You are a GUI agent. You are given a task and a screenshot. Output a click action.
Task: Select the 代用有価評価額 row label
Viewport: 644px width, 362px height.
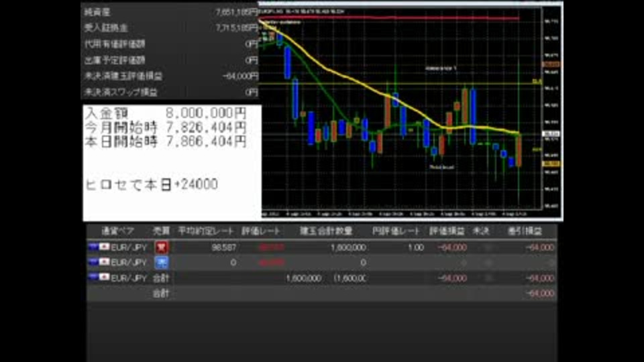pos(115,44)
